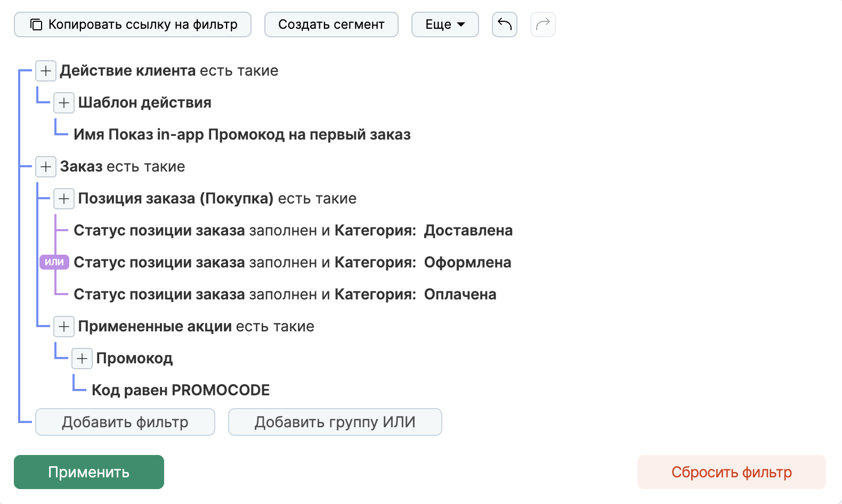Click plus next to 'Промокод'
The height and width of the screenshot is (504, 842).
pyautogui.click(x=82, y=359)
